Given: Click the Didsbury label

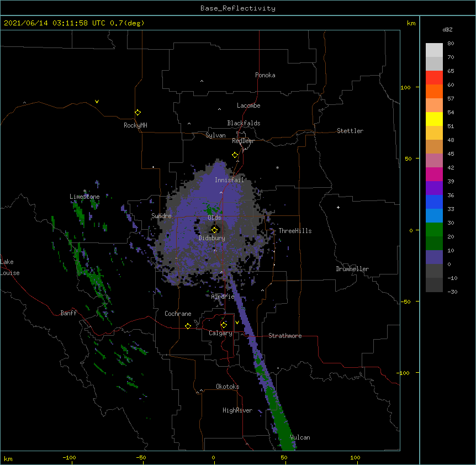Looking at the screenshot, I should click(212, 238).
